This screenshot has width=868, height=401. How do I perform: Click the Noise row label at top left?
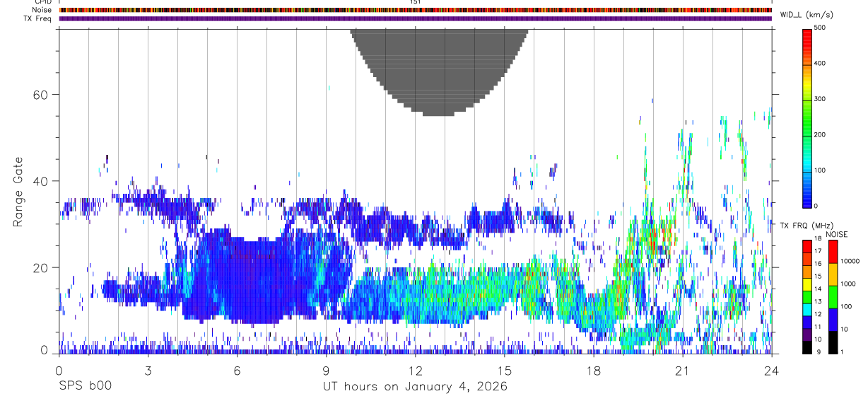42,10
